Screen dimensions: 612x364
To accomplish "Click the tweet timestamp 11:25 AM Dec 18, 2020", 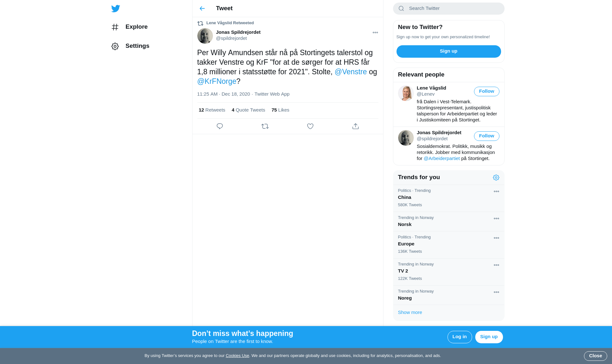I will [x=223, y=94].
